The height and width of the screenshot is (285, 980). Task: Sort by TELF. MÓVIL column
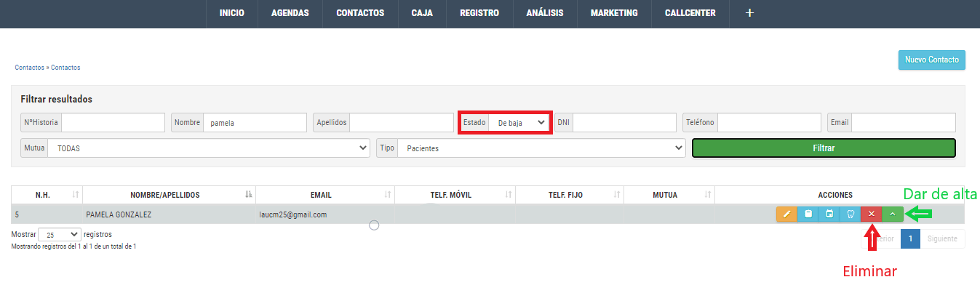point(509,195)
